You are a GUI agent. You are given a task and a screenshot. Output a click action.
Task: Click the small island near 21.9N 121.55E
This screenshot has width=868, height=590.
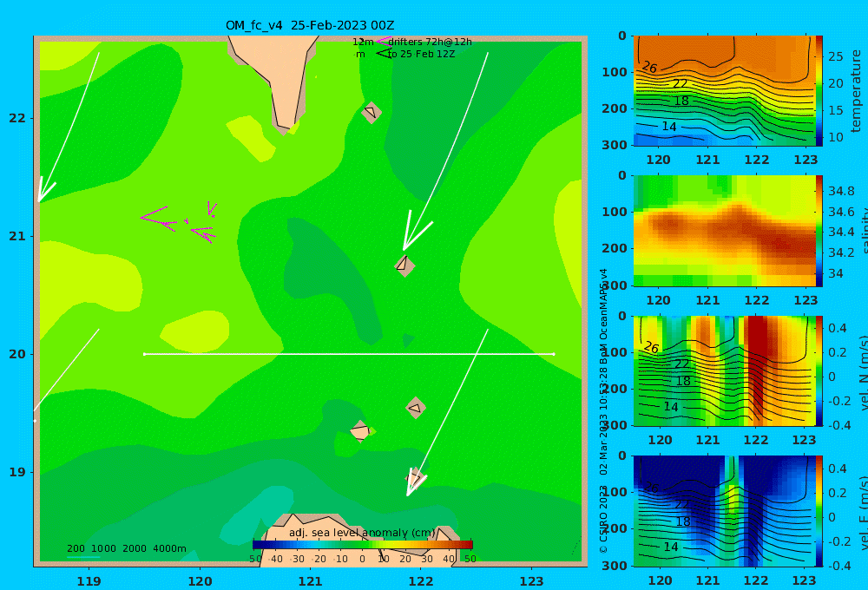click(x=371, y=112)
